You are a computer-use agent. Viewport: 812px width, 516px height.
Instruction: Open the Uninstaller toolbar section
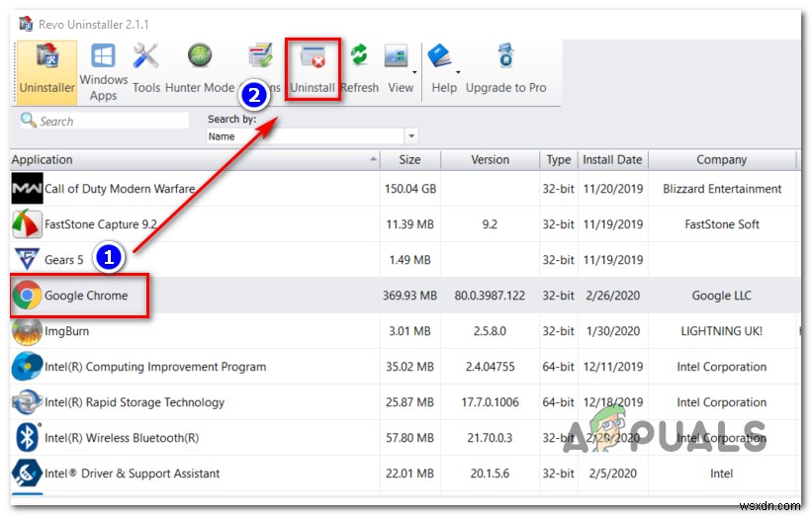[x=46, y=72]
